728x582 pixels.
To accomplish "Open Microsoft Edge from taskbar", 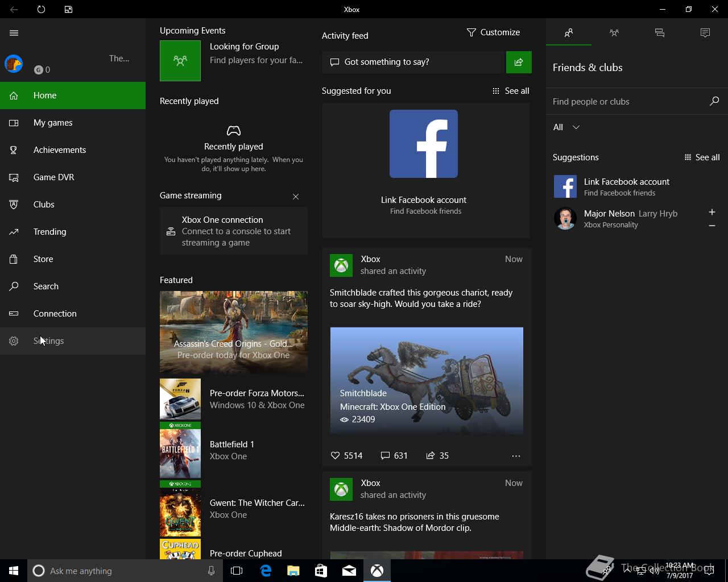I will (x=266, y=571).
